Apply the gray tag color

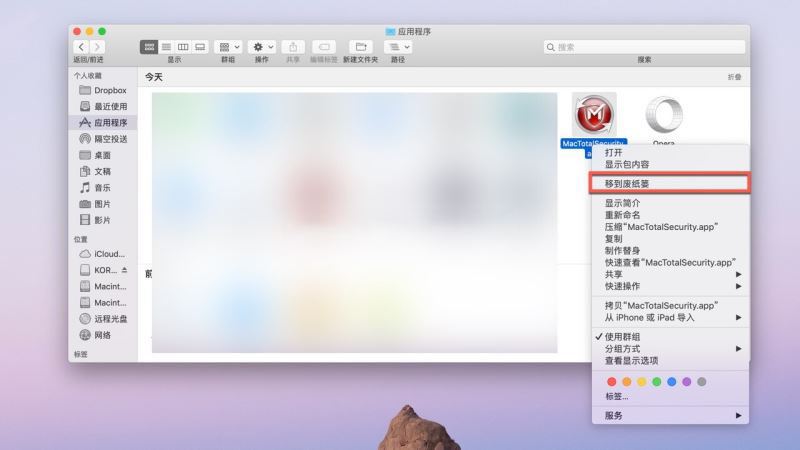click(702, 382)
